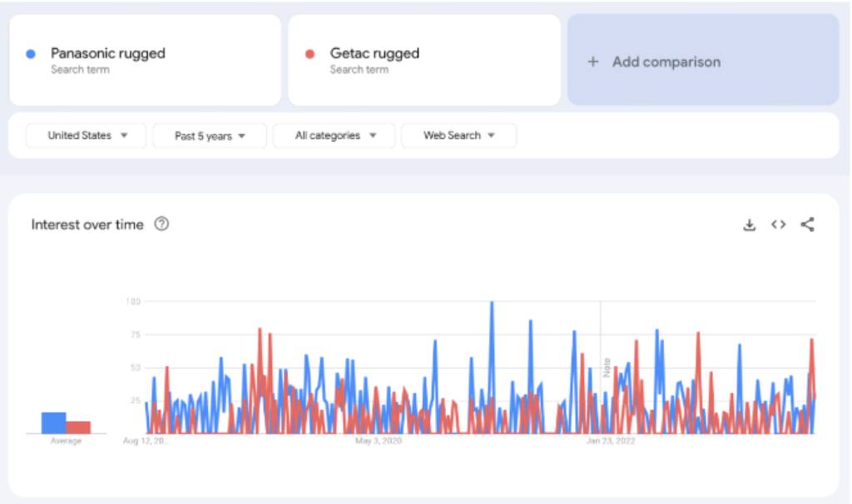This screenshot has height=504, width=852.
Task: Click the red Average bar
Action: click(78, 427)
